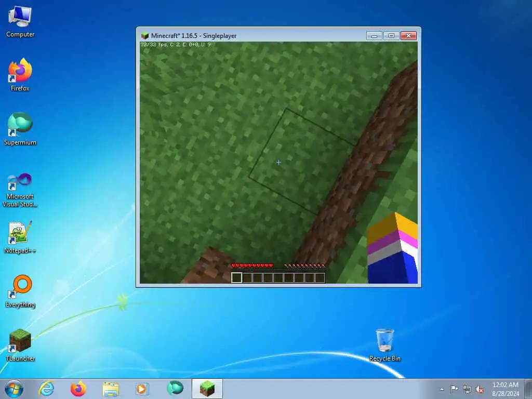The width and height of the screenshot is (532, 399).
Task: Select the Everything search shortcut
Action: point(20,291)
